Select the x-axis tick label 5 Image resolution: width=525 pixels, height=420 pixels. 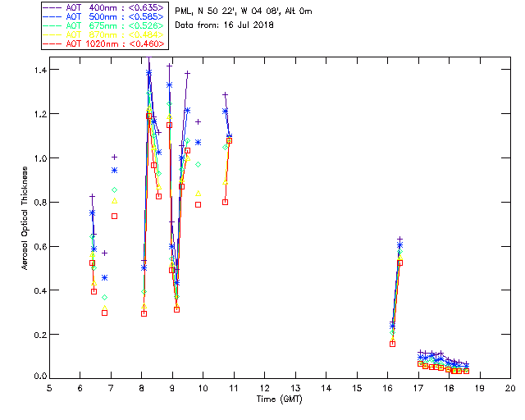click(49, 387)
